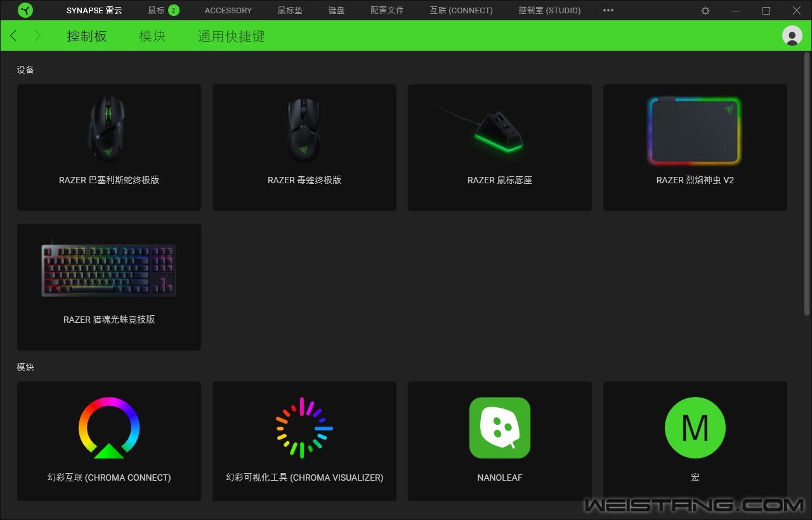Image resolution: width=812 pixels, height=520 pixels.
Task: Click the 幻彩互联 (CHROMA CONNECT) label
Action: click(109, 478)
